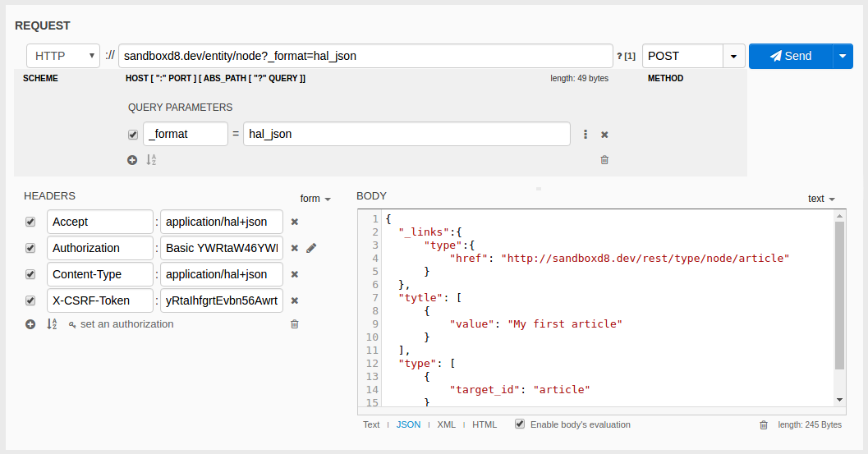Expand the POST method dropdown
The image size is (868, 454).
pyautogui.click(x=733, y=57)
